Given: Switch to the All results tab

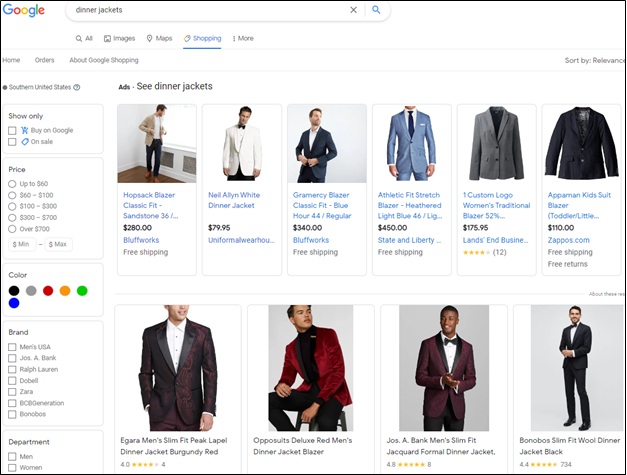Looking at the screenshot, I should point(84,38).
